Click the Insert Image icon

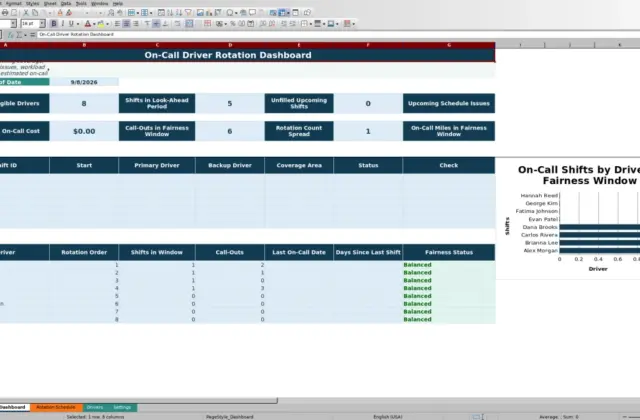200,13
